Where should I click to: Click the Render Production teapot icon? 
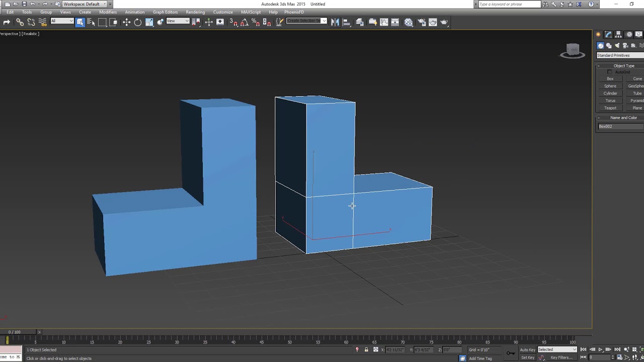(x=444, y=22)
